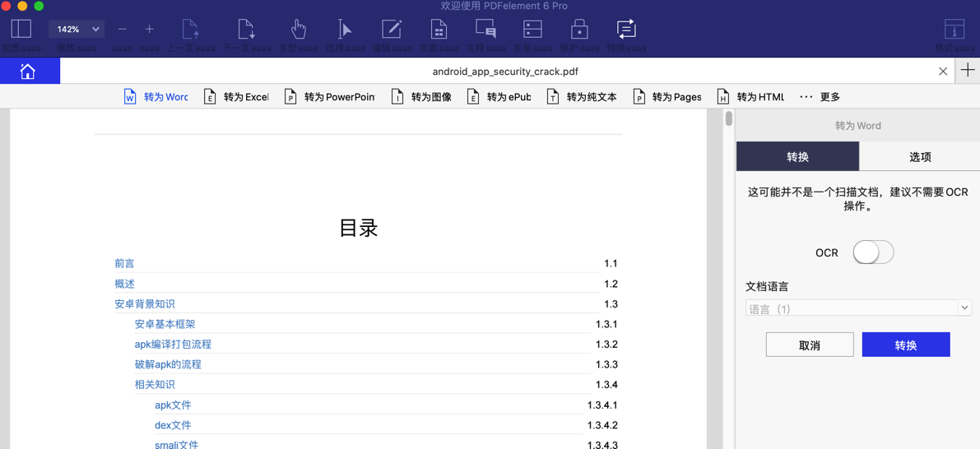The width and height of the screenshot is (980, 449).
Task: Open the 概述 contents link
Action: point(124,285)
